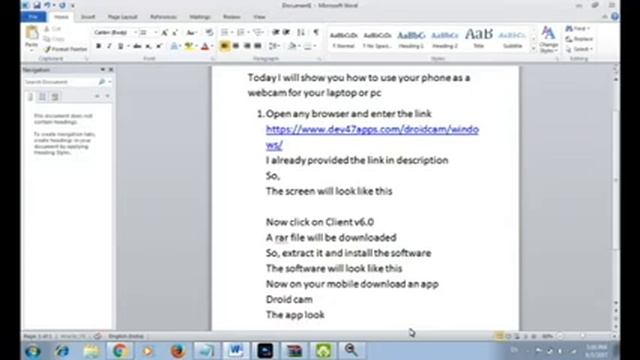The image size is (640, 360).
Task: Open Internet Explorer from the taskbar
Action: [x=62, y=351]
